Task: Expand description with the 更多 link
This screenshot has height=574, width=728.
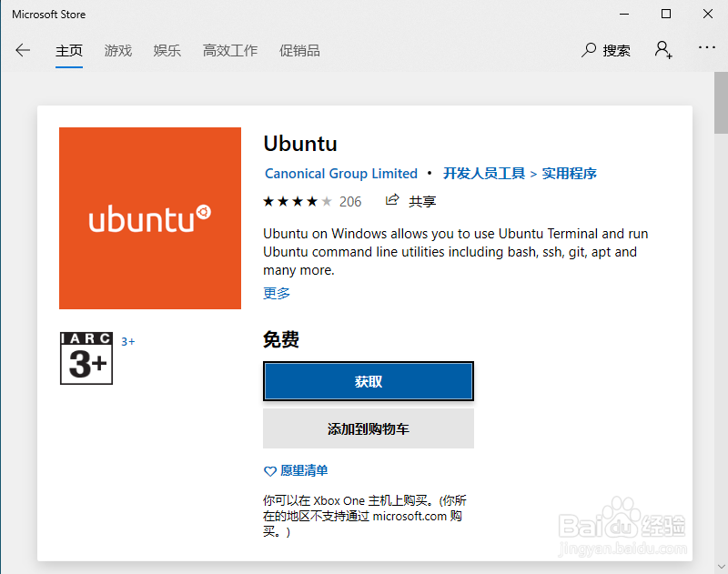Action: [277, 293]
